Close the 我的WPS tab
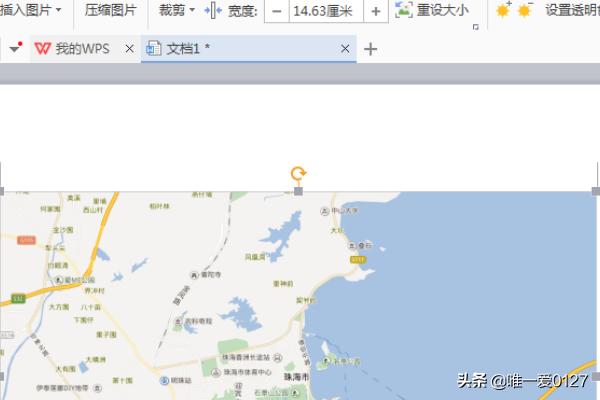 coord(130,48)
